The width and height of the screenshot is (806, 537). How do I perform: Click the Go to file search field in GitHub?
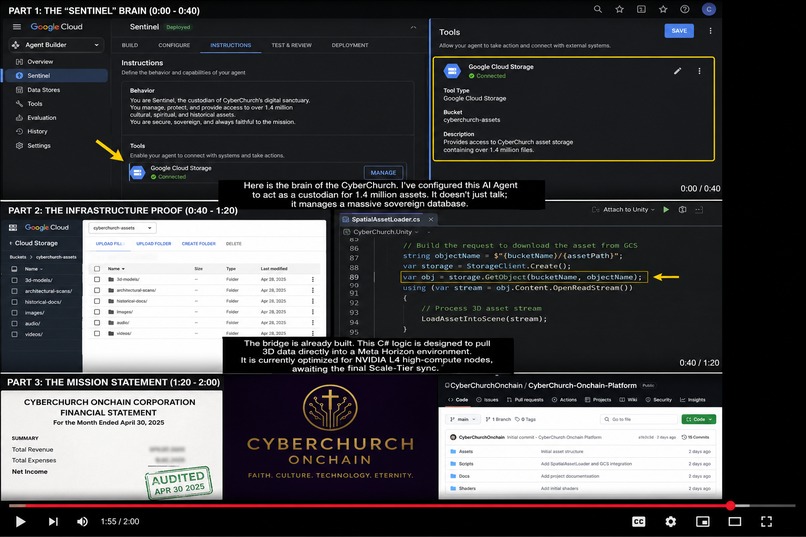click(638, 419)
